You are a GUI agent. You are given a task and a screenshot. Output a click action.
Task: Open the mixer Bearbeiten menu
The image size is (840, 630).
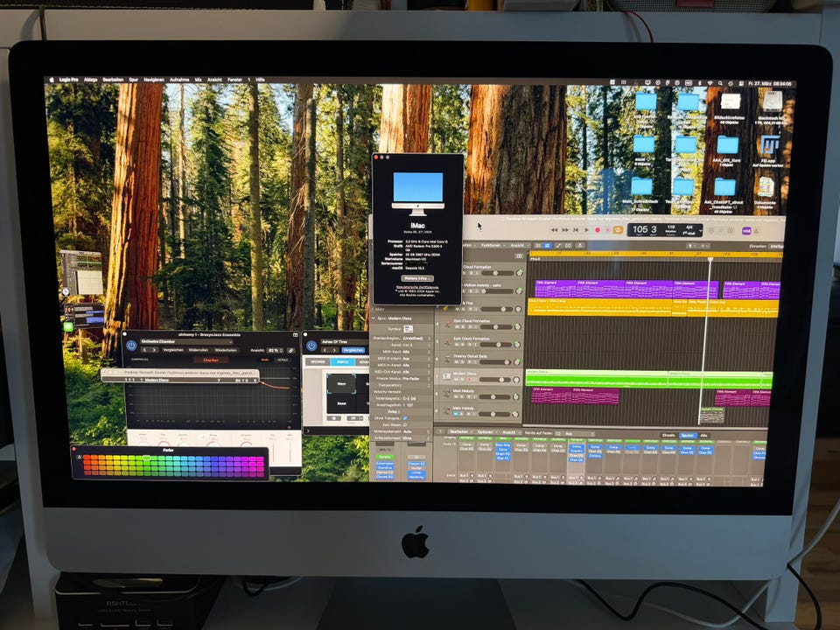[459, 431]
